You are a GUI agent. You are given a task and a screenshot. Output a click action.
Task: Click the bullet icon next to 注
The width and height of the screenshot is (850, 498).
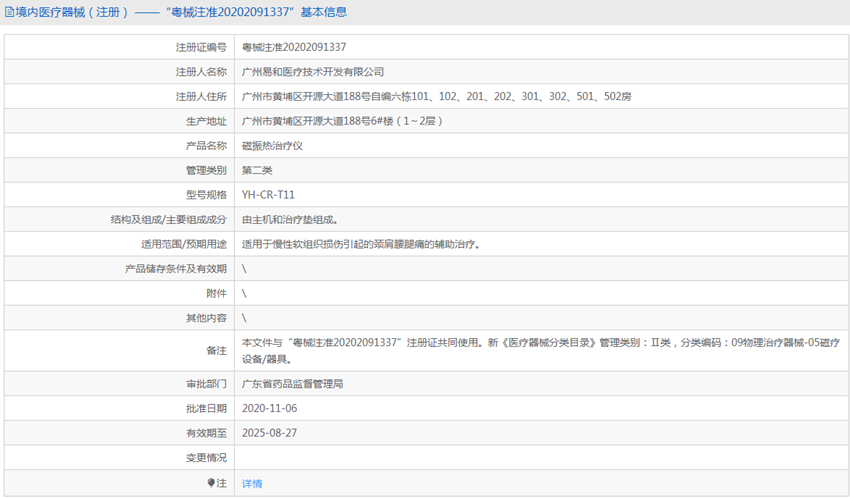pyautogui.click(x=211, y=483)
